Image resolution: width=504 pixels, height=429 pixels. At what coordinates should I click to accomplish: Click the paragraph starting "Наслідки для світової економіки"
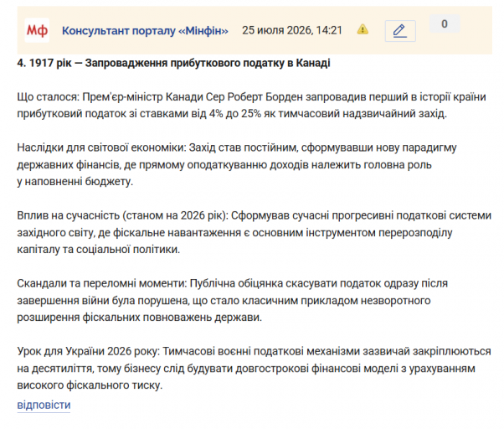237,164
